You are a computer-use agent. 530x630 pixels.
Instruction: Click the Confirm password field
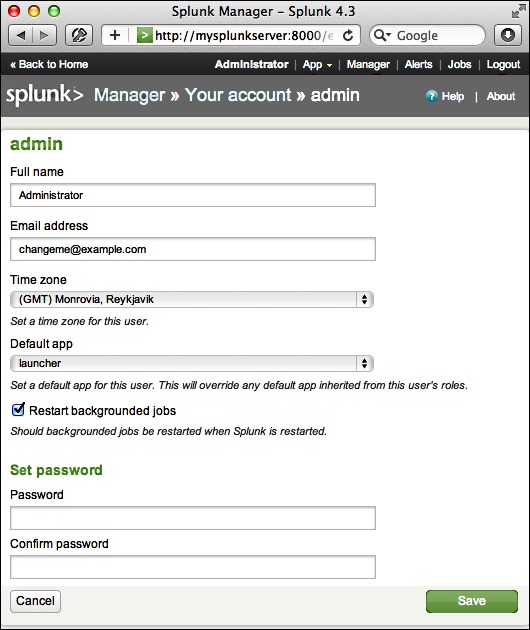click(x=193, y=567)
